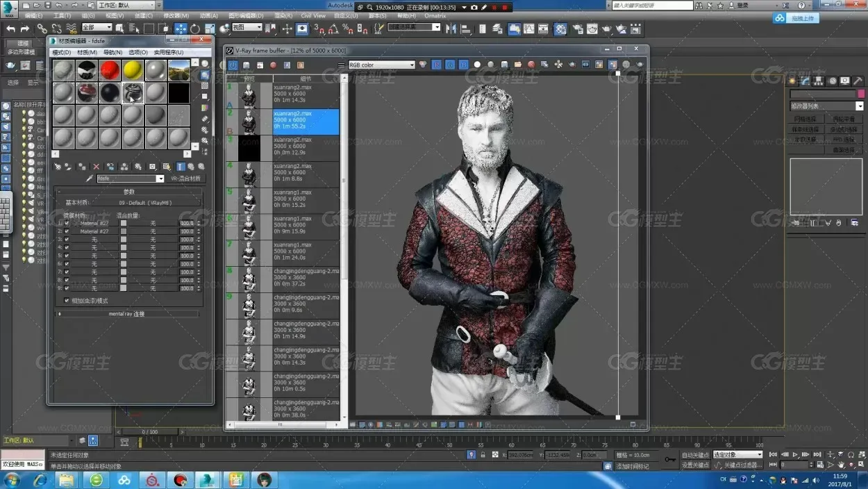Viewport: 868px width, 489px height.
Task: Pick material with the eyedropper icon
Action: (90, 179)
